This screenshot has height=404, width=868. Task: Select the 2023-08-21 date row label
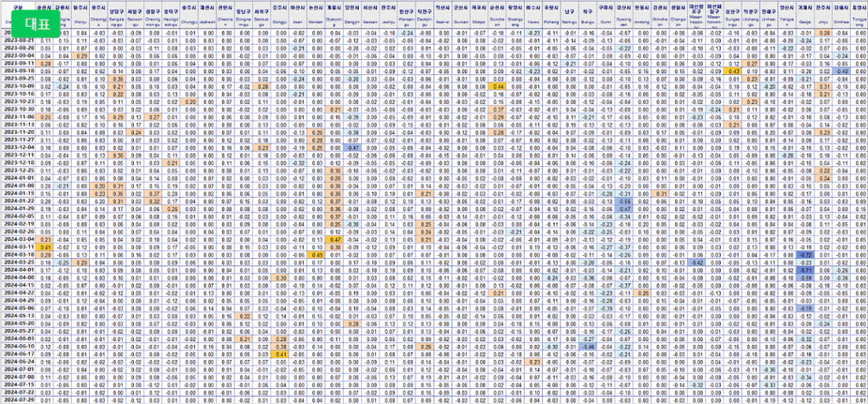pyautogui.click(x=19, y=40)
